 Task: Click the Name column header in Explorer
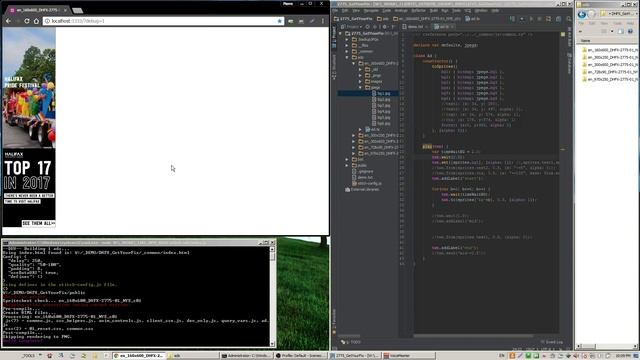click(x=586, y=41)
